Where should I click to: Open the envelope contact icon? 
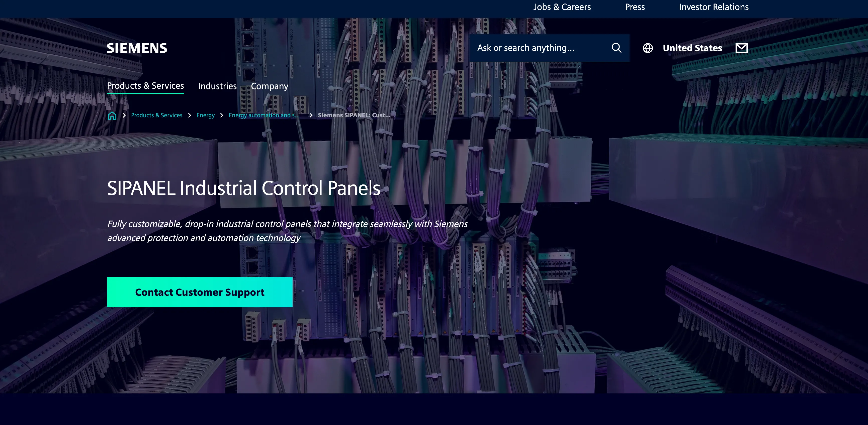point(741,48)
